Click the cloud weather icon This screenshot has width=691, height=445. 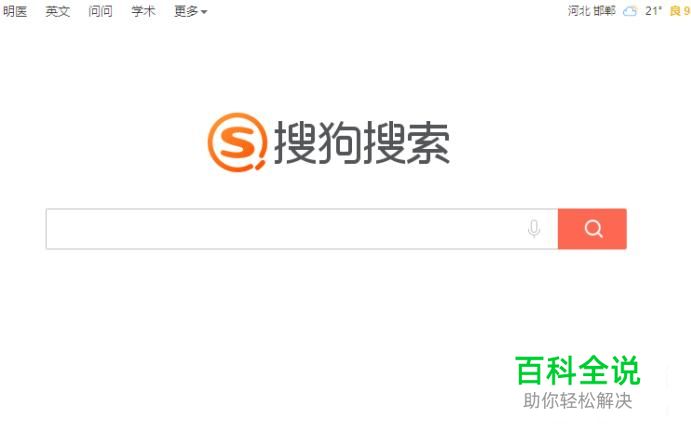click(630, 11)
